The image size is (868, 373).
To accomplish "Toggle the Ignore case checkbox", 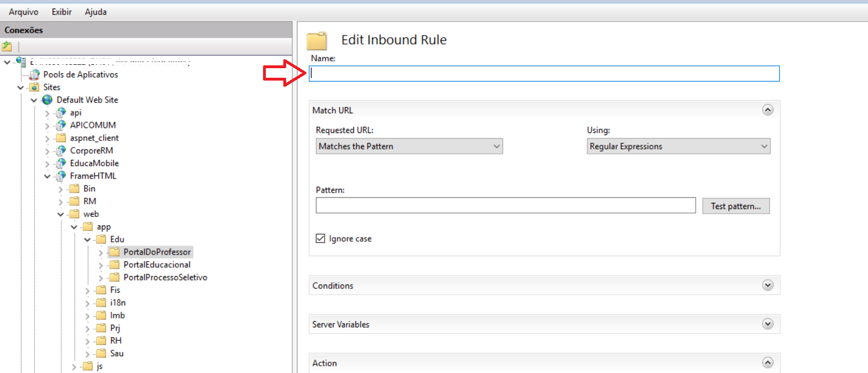I will pyautogui.click(x=321, y=239).
